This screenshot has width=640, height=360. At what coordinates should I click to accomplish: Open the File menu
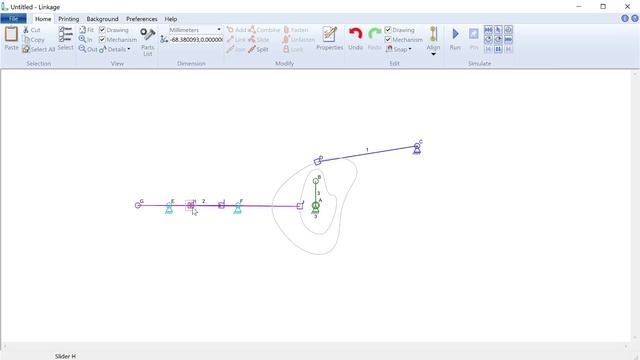(x=13, y=19)
